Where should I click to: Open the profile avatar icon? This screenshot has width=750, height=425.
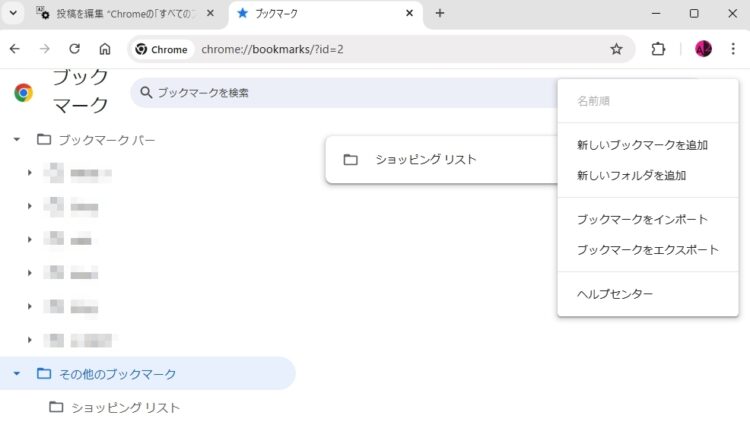703,49
